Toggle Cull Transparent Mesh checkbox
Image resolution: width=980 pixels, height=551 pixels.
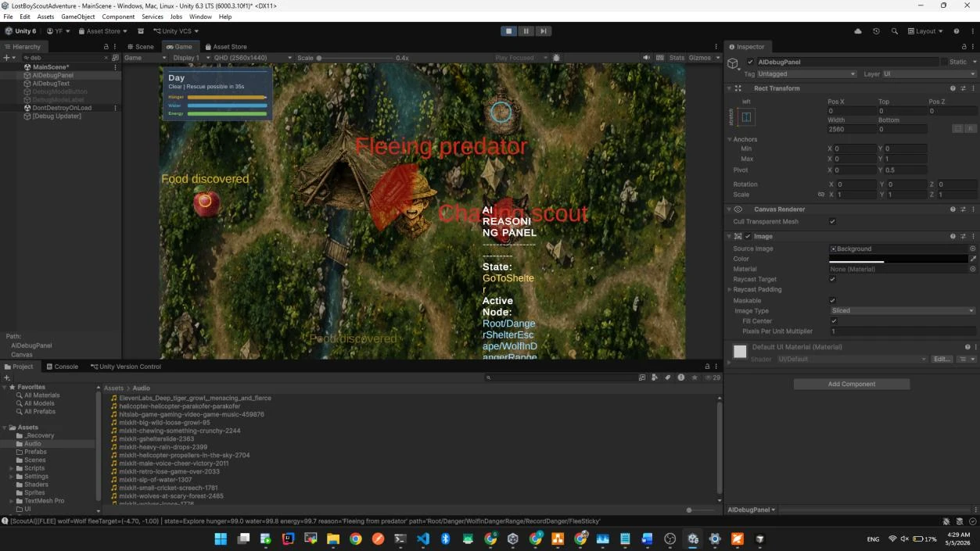click(x=832, y=222)
